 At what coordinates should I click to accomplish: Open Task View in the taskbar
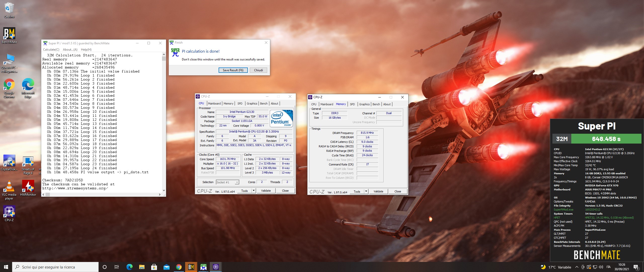point(117,267)
